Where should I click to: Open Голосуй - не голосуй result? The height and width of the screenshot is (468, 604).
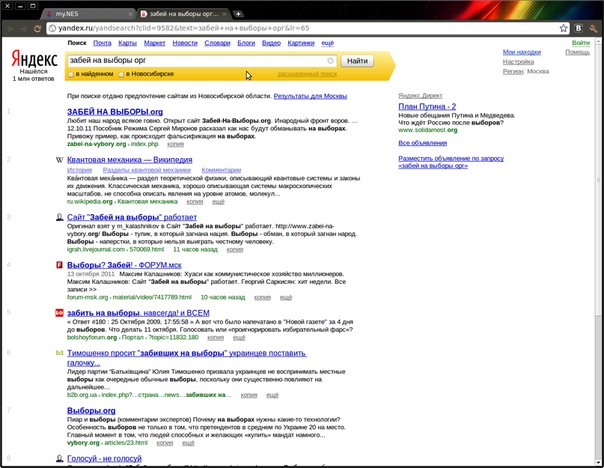[x=104, y=459]
